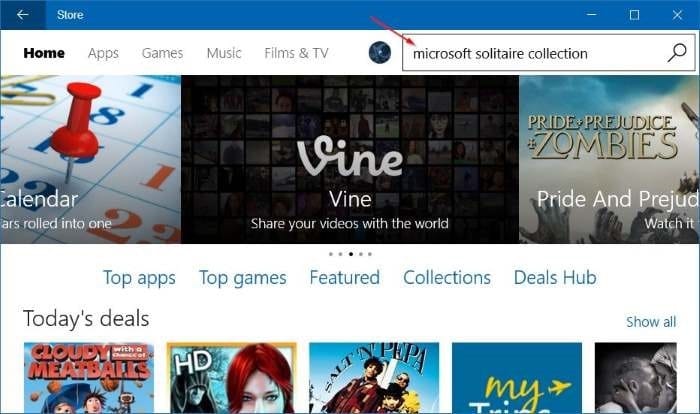
Task: Click Show all for Today's deals
Action: (651, 322)
